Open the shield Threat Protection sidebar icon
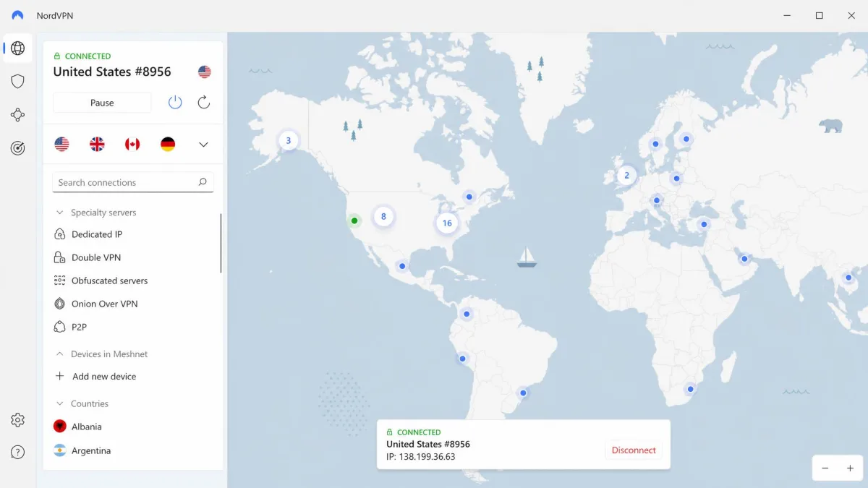This screenshot has width=868, height=488. (18, 81)
